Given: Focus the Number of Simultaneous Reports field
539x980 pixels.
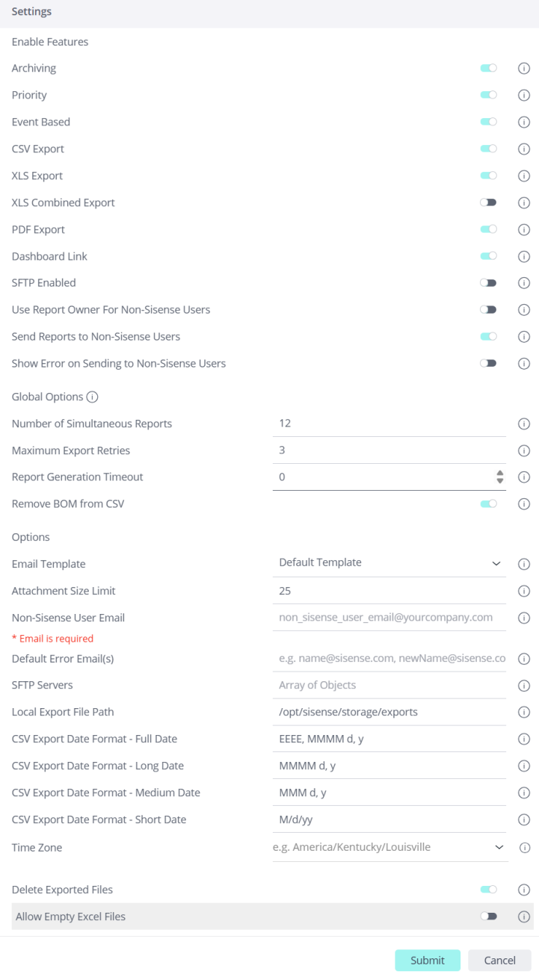Looking at the screenshot, I should click(389, 424).
